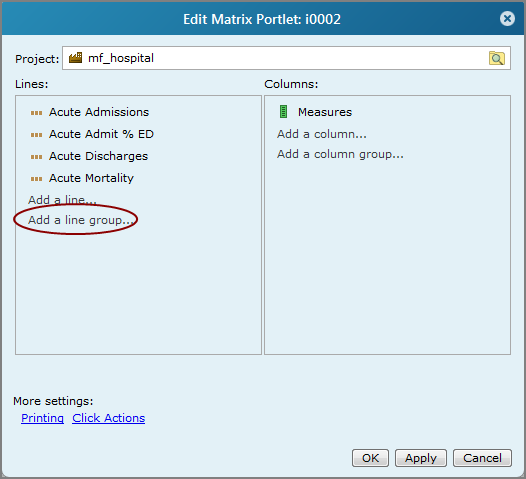
Task: Click Add a column...
Action: pos(322,134)
